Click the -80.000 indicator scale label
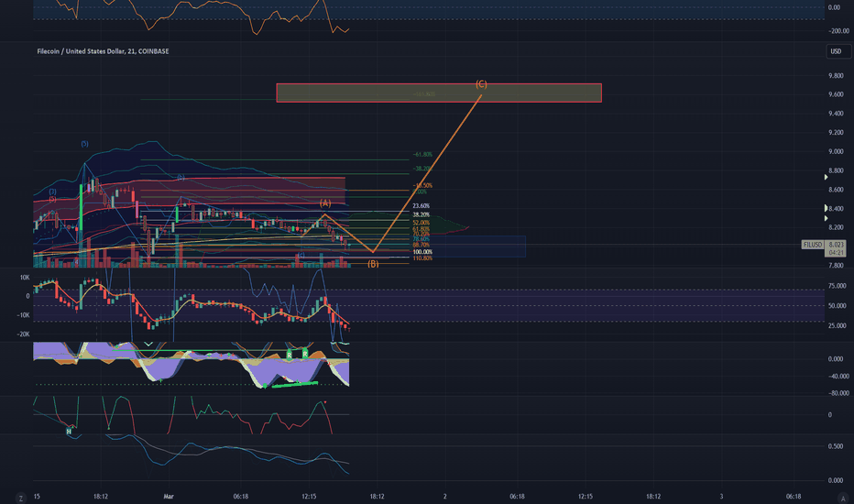Image resolution: width=854 pixels, height=504 pixels. pyautogui.click(x=838, y=393)
